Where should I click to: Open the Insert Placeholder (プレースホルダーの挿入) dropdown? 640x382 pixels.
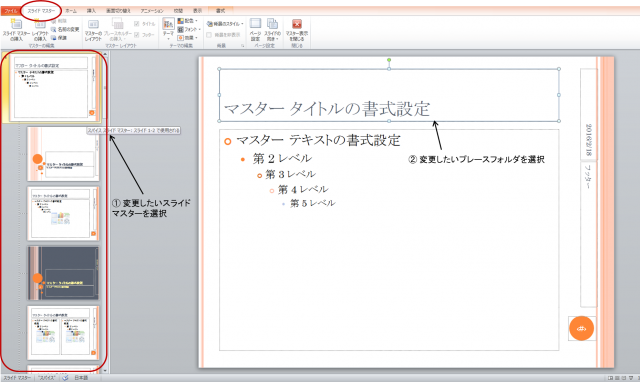point(117,30)
